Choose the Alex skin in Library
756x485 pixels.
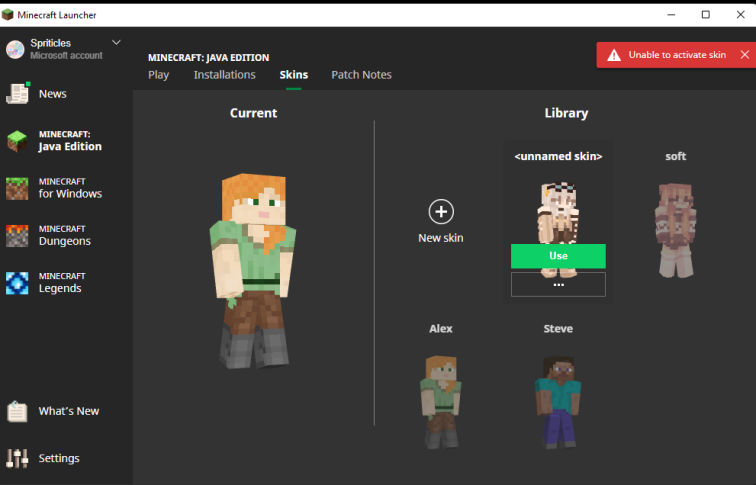(x=440, y=400)
